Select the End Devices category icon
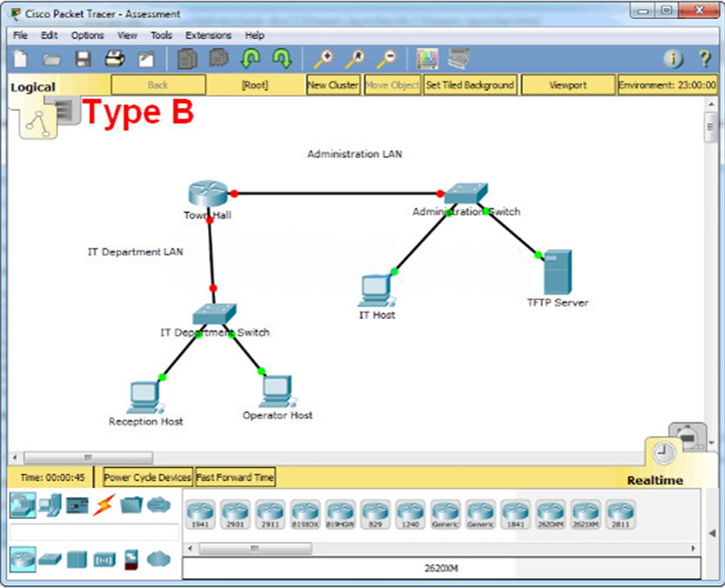 click(50, 506)
